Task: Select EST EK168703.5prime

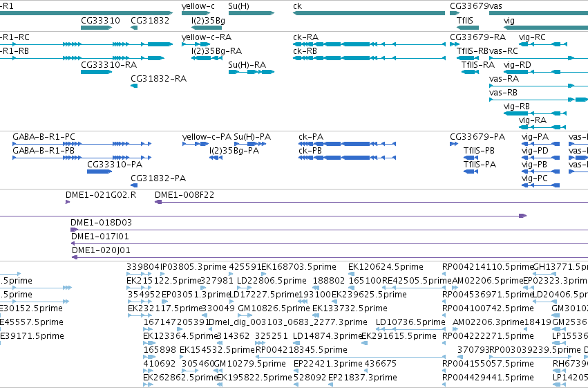Action: point(298,267)
